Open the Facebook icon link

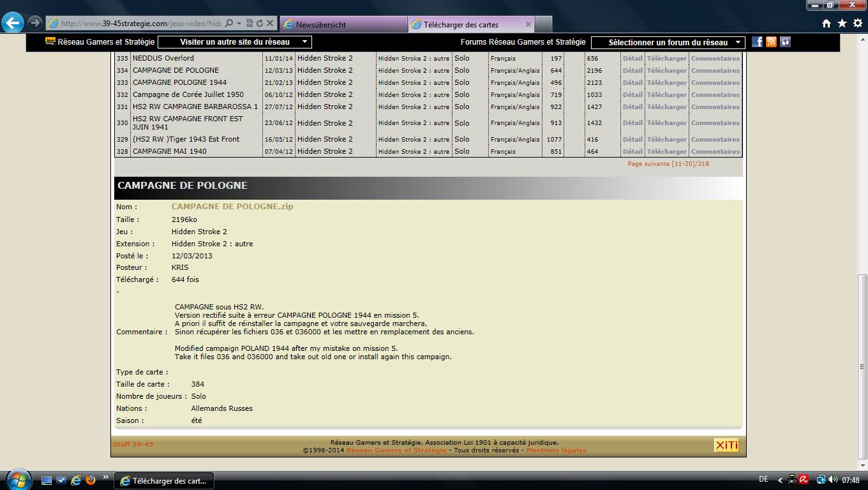757,42
